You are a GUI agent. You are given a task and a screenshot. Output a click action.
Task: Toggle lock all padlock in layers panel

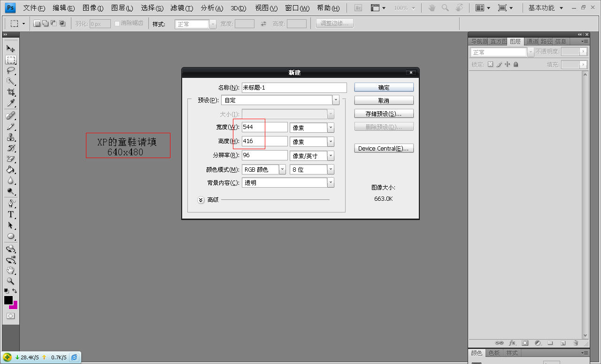pos(516,64)
